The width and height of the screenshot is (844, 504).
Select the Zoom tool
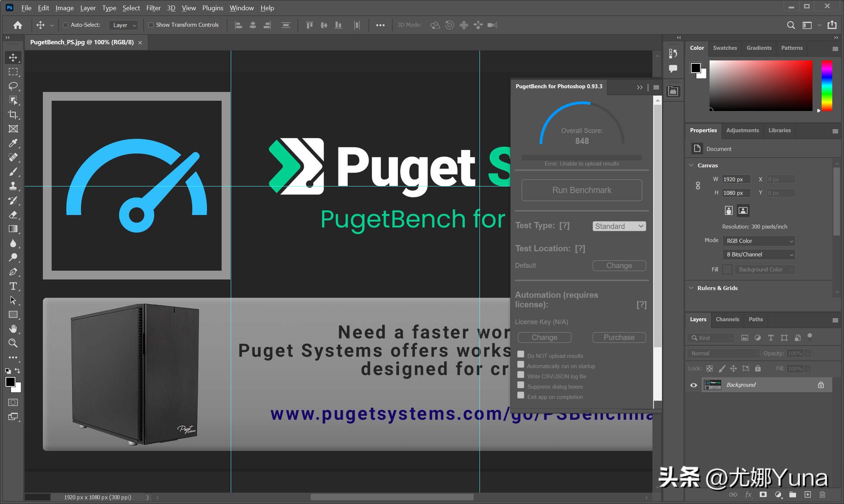[x=13, y=343]
